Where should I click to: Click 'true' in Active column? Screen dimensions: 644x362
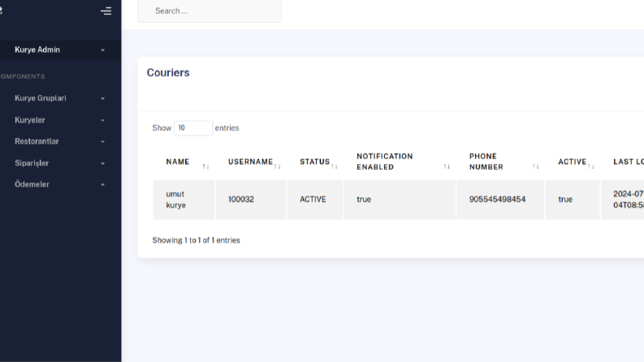pos(565,200)
